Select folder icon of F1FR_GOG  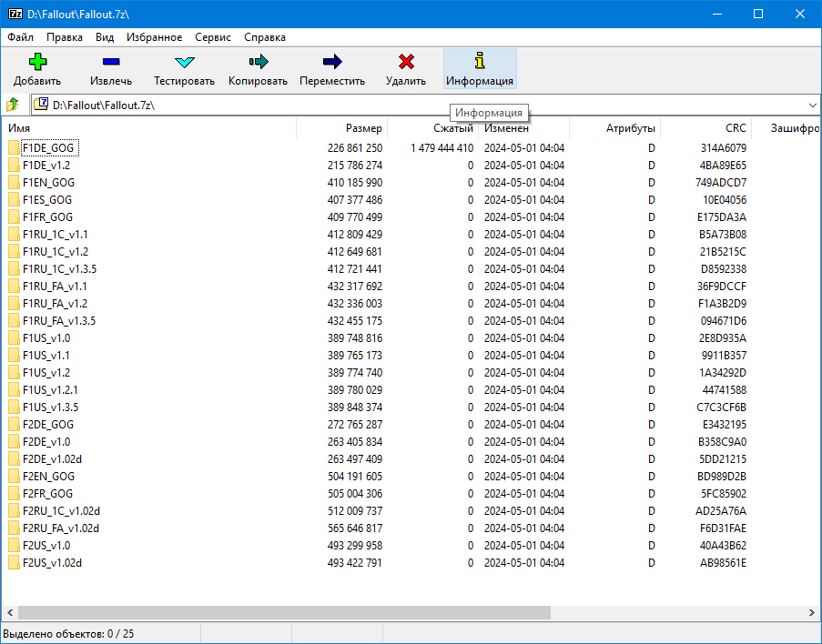tap(15, 216)
